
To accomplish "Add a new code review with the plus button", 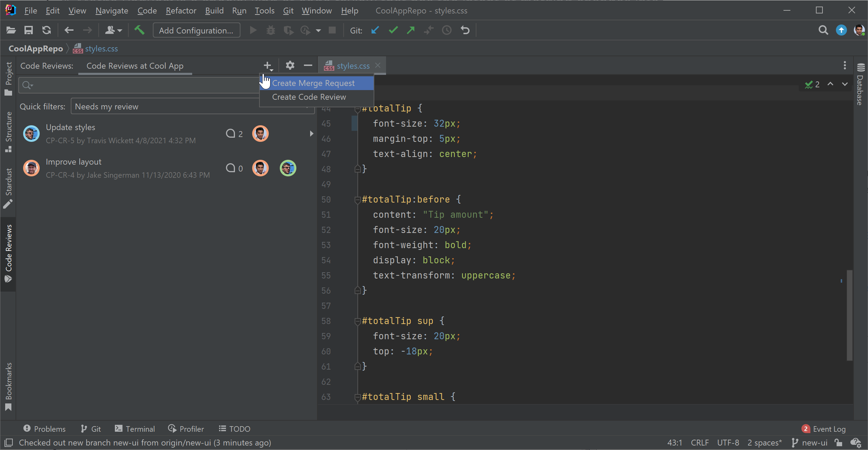I will pos(267,65).
